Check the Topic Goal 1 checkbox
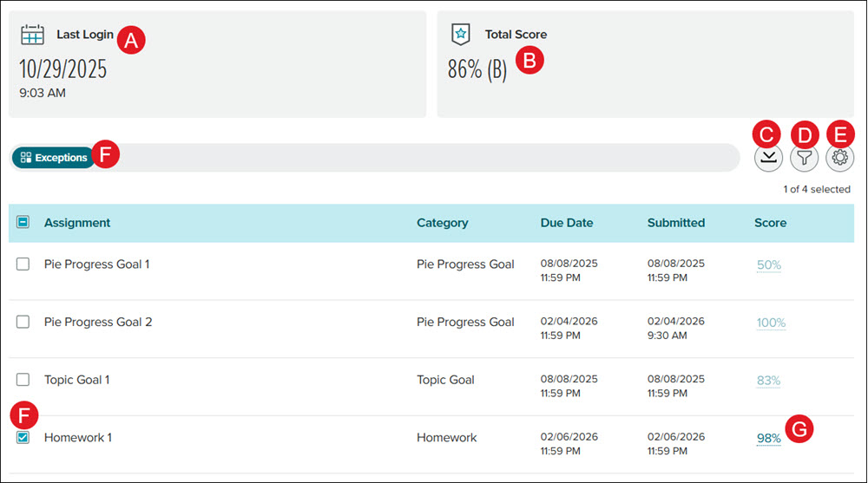868x483 pixels. pos(23,380)
